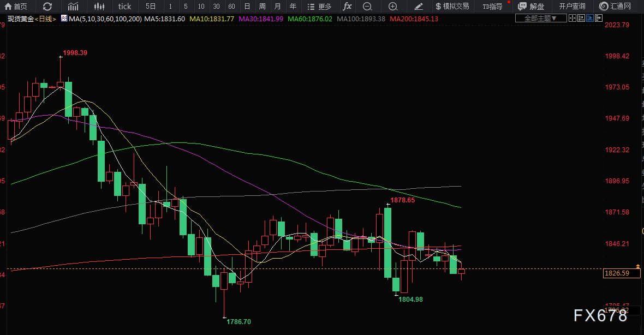The height and width of the screenshot is (335, 644).
Task: Switch to 周 weekly period
Action: [263, 6]
